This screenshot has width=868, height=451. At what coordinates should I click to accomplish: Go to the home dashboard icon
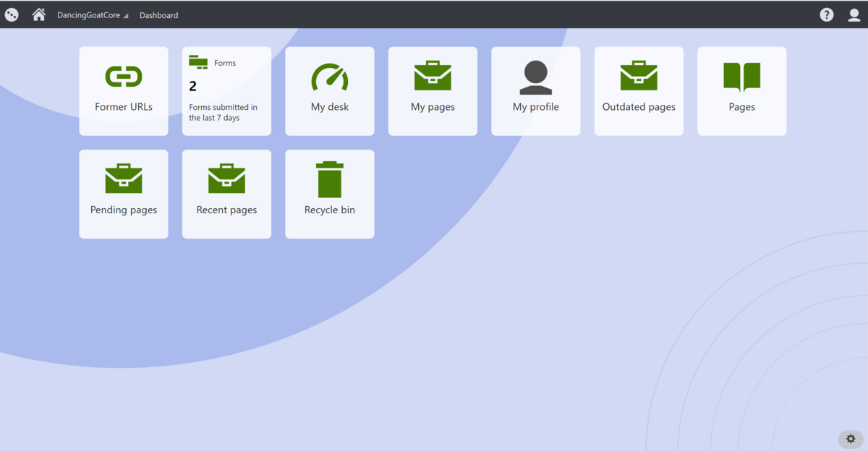pyautogui.click(x=39, y=14)
